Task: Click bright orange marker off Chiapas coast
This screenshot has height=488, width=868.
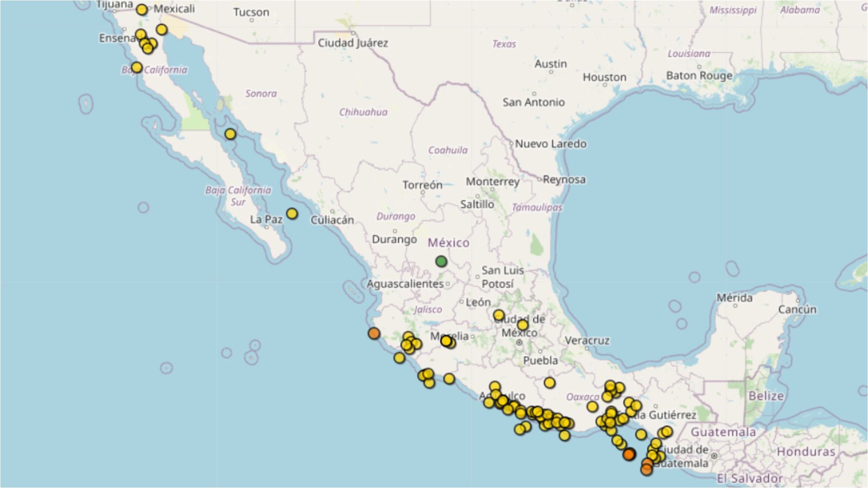Action: pos(629,454)
